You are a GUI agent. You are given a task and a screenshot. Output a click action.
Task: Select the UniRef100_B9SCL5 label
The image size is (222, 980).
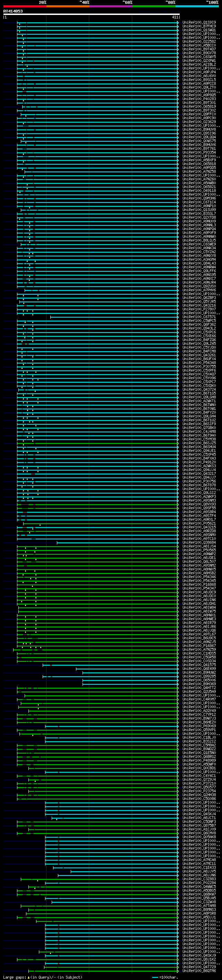[x=199, y=80]
